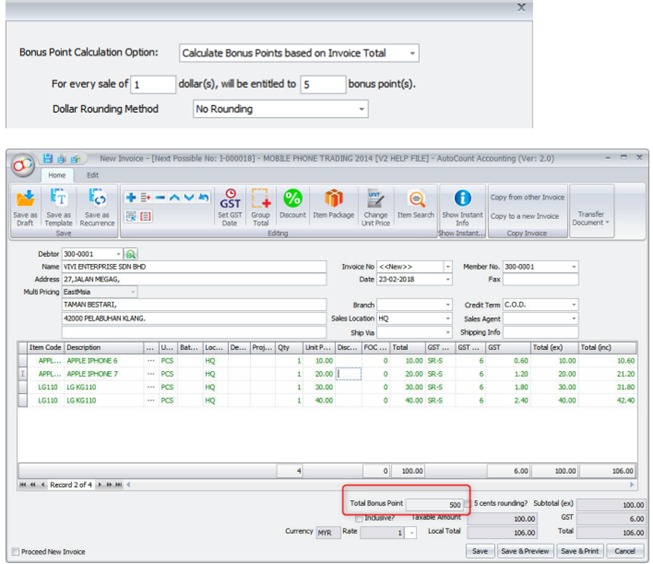Viewport: 653px width, 564px height.
Task: Click the bonus points amount input field
Action: click(321, 86)
